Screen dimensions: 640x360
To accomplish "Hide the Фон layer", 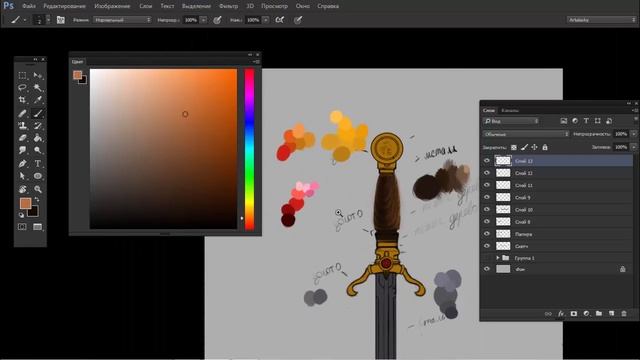I will pyautogui.click(x=487, y=269).
